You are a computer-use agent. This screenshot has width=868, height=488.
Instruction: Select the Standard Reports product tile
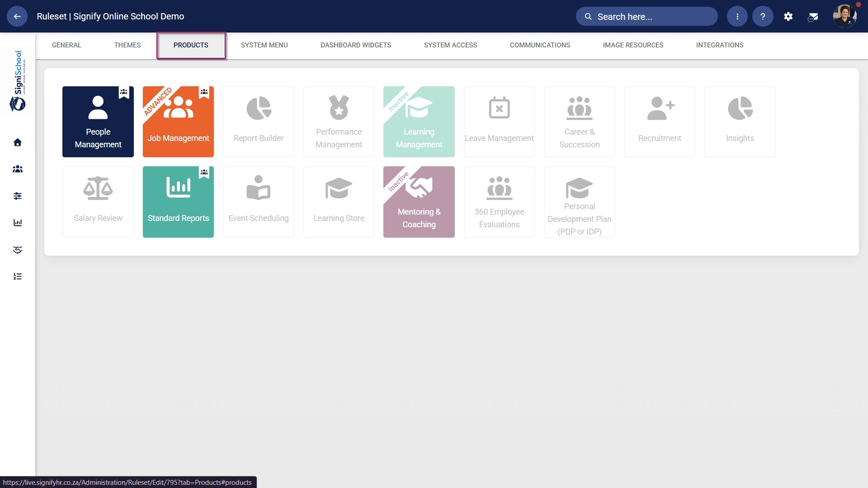point(178,202)
